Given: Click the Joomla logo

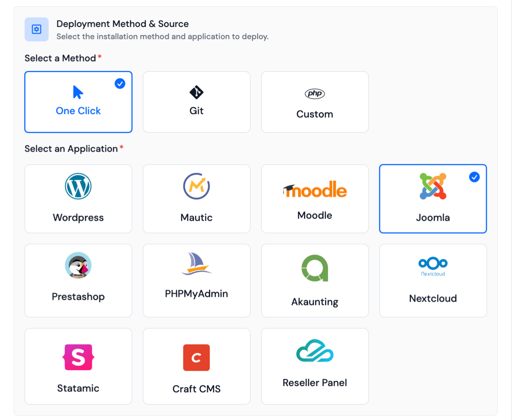Looking at the screenshot, I should point(433,187).
